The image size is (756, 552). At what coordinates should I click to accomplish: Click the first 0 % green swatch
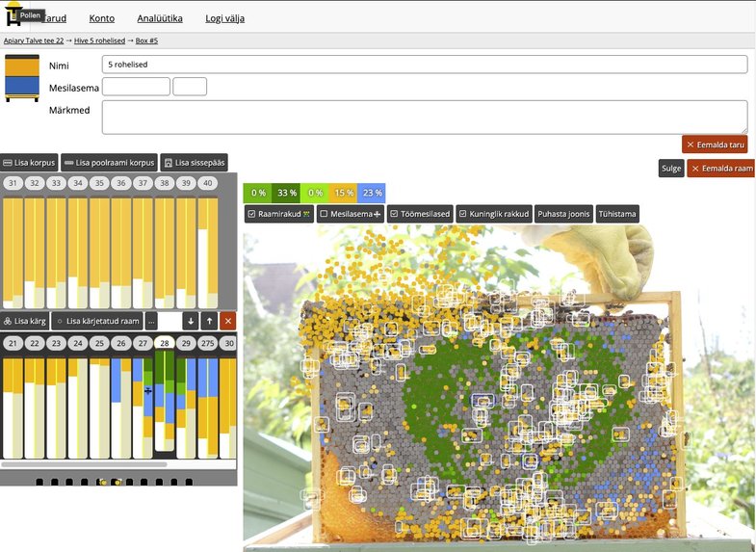pos(257,193)
